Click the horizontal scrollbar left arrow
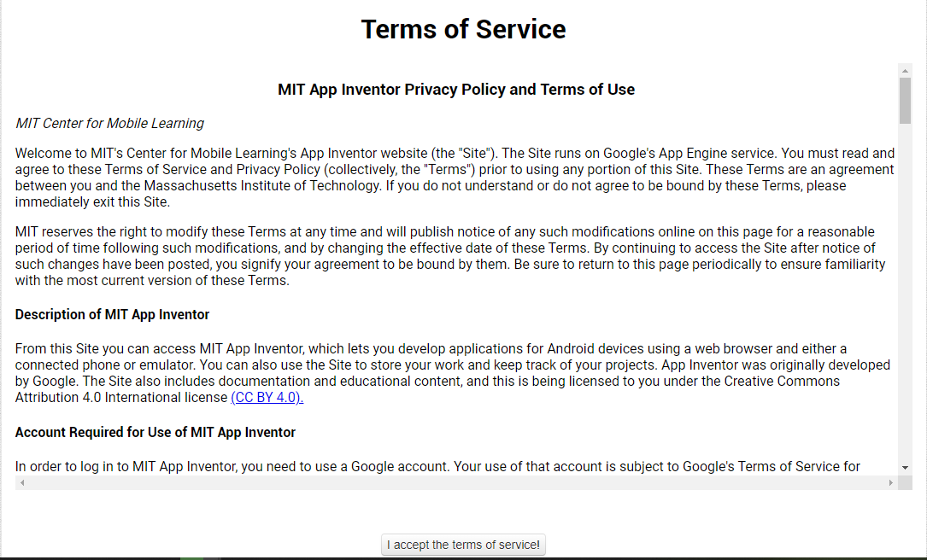This screenshot has height=560, width=927. coord(22,482)
